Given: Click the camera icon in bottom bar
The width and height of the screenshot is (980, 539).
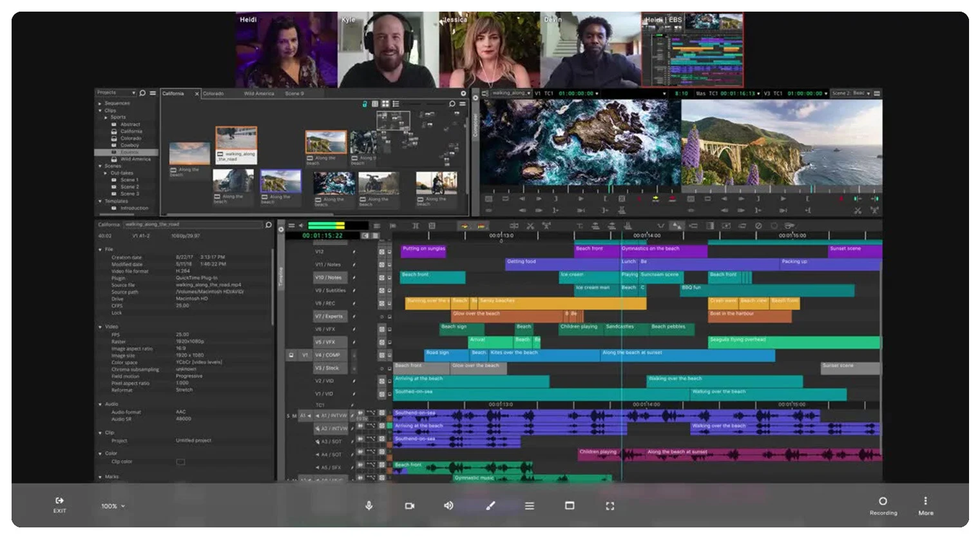Looking at the screenshot, I should [x=409, y=505].
